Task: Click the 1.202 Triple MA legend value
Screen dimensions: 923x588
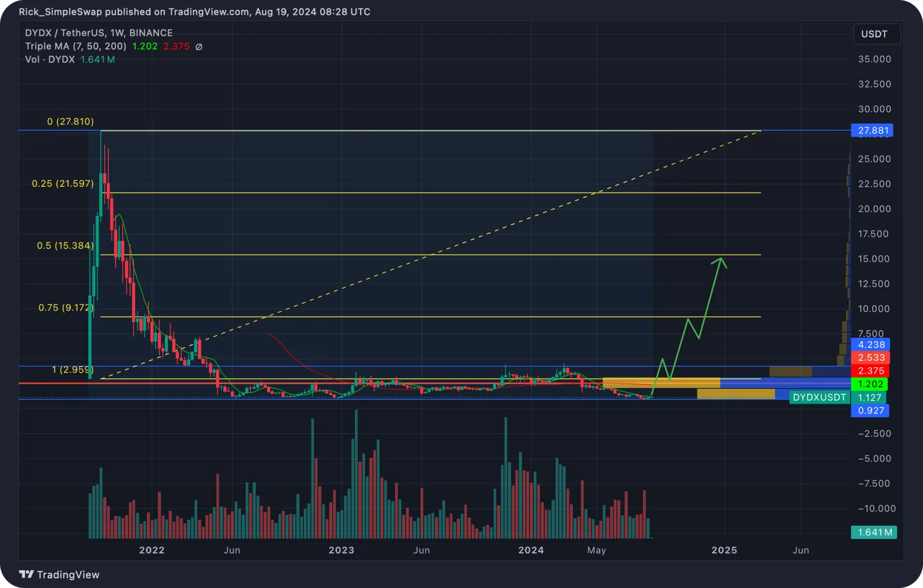Action: point(145,46)
